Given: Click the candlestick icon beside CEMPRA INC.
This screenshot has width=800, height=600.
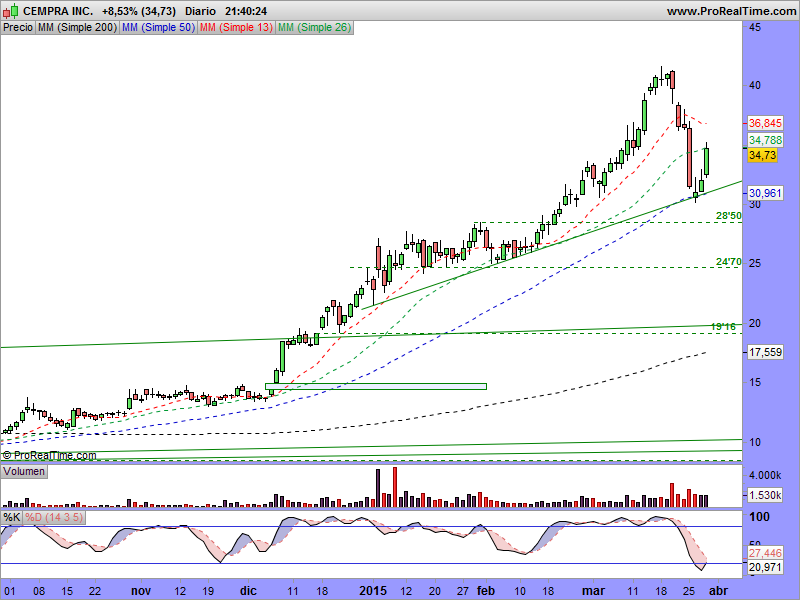Looking at the screenshot, I should 10,11.
